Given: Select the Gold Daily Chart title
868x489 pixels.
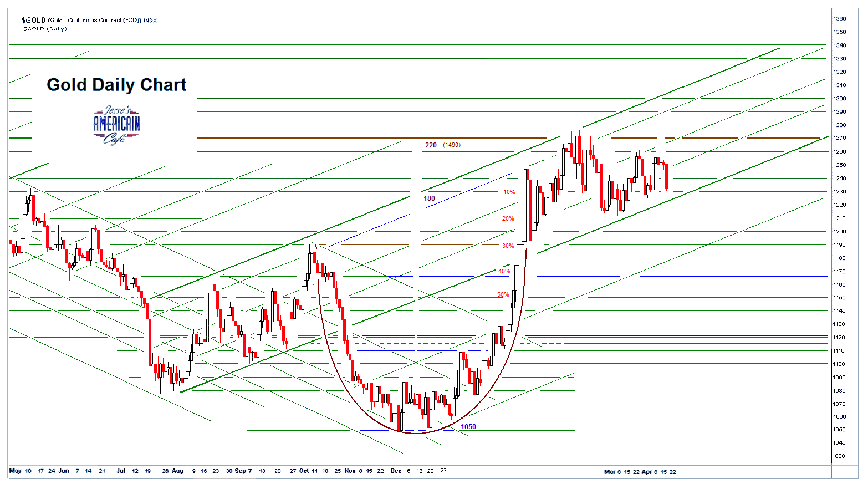Looking at the screenshot, I should (x=116, y=85).
